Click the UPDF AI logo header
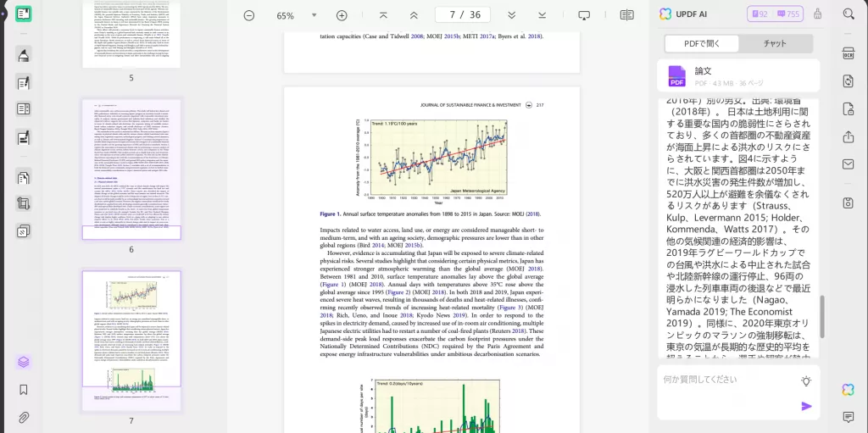 683,14
